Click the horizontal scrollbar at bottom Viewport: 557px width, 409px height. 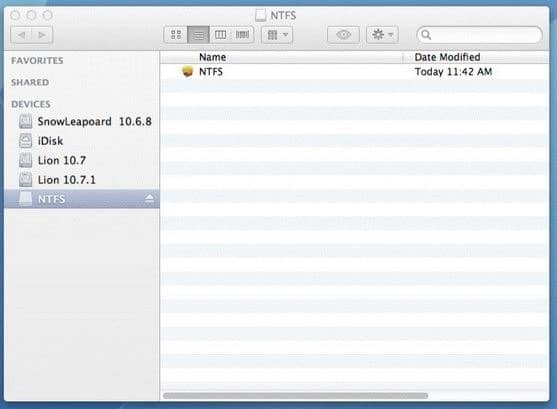click(295, 395)
